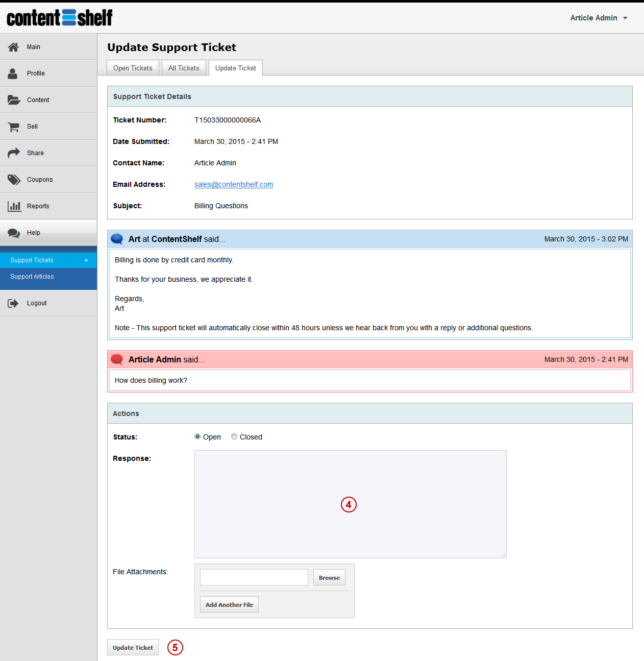Open the Article Admin account dropdown

coord(599,18)
